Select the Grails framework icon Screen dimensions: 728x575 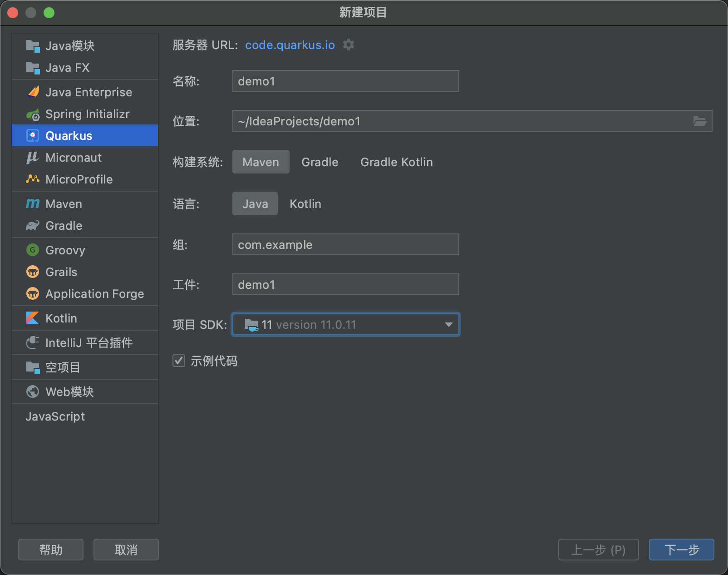tap(32, 272)
